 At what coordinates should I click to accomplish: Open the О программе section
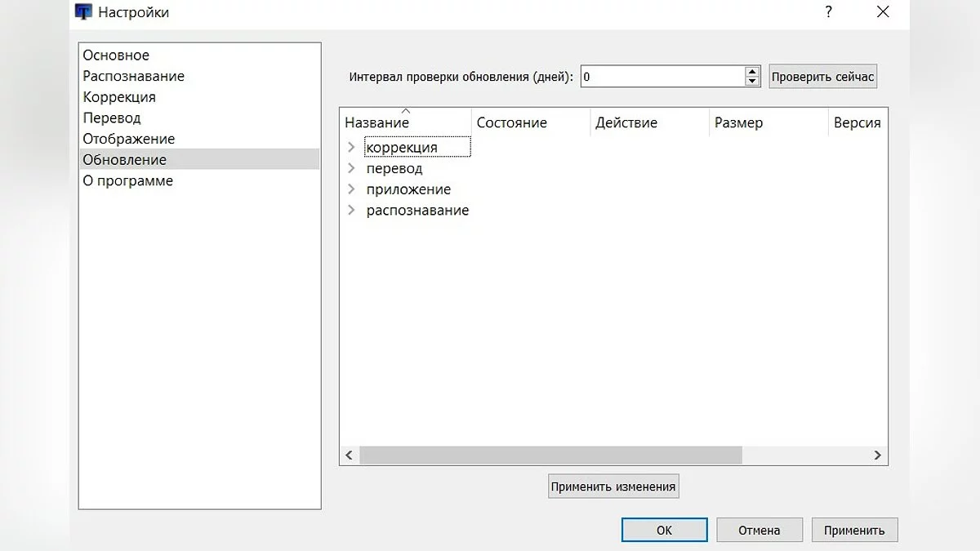coord(200,180)
